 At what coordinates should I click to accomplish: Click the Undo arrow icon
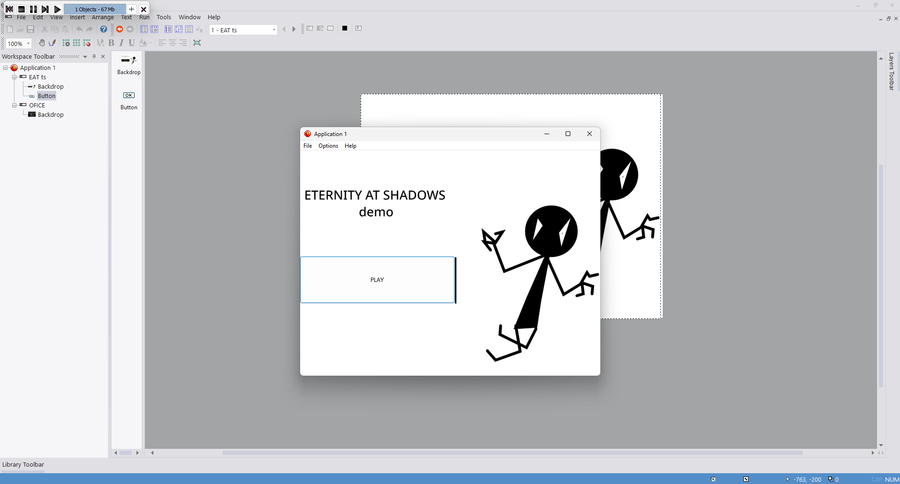(x=79, y=29)
